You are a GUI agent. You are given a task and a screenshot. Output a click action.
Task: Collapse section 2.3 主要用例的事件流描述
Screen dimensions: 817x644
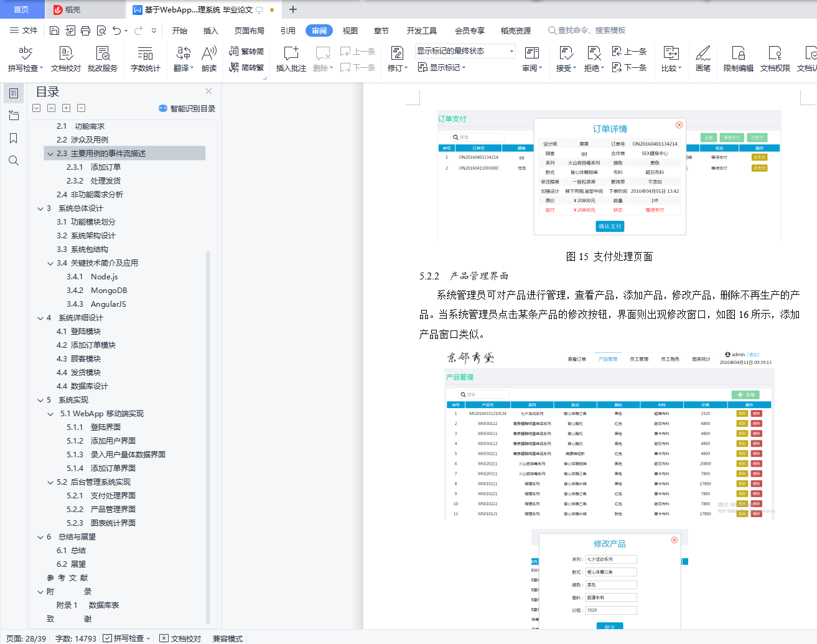click(50, 154)
